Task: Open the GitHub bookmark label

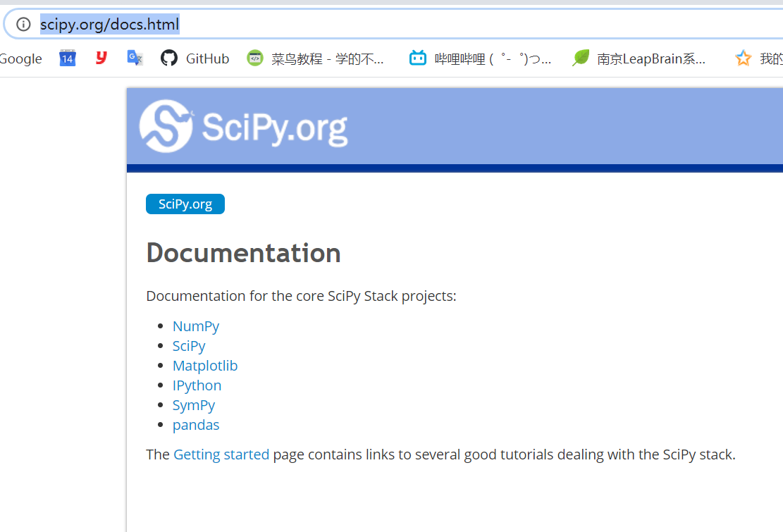Action: (x=208, y=59)
